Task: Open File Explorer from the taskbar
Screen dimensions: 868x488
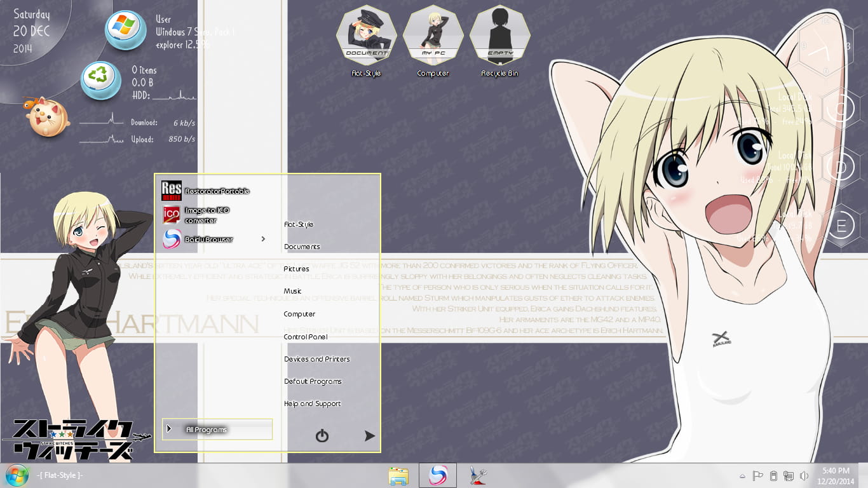Action: point(398,476)
